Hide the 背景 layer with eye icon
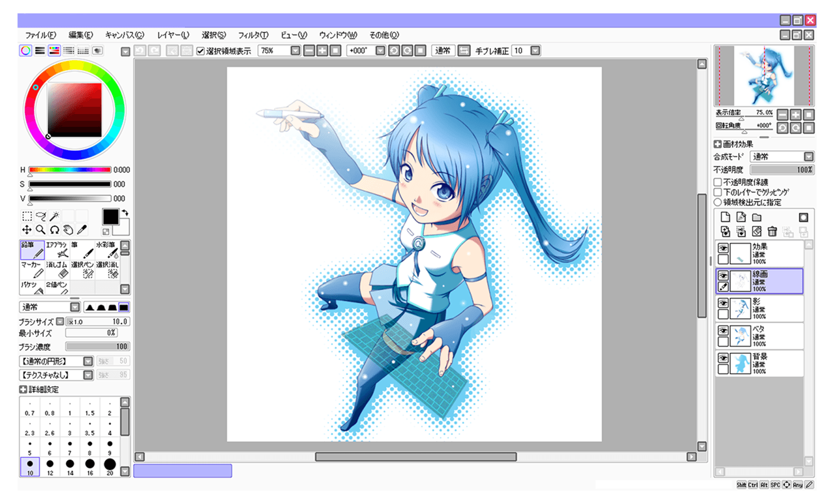Image resolution: width=835 pixels, height=504 pixels. (x=723, y=358)
